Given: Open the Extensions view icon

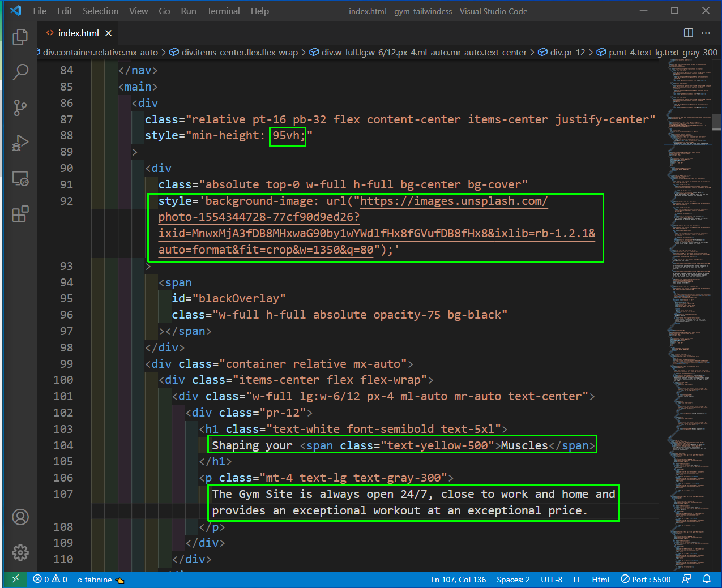Looking at the screenshot, I should tap(20, 214).
